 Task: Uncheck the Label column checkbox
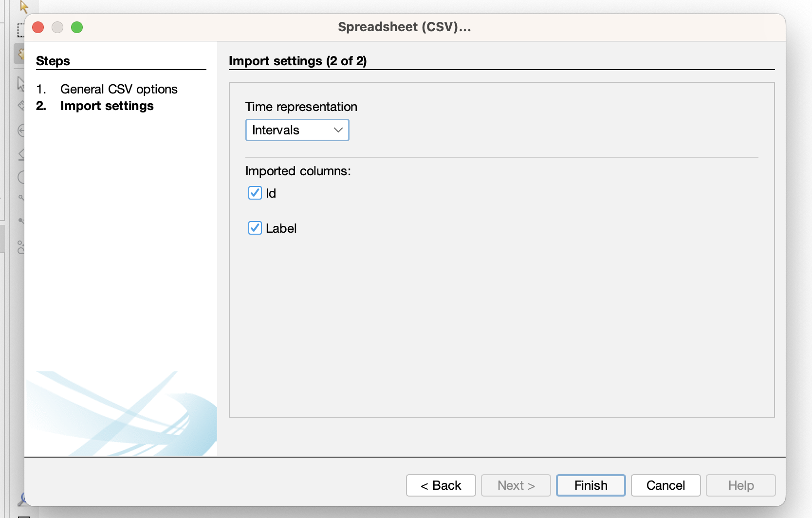(255, 228)
